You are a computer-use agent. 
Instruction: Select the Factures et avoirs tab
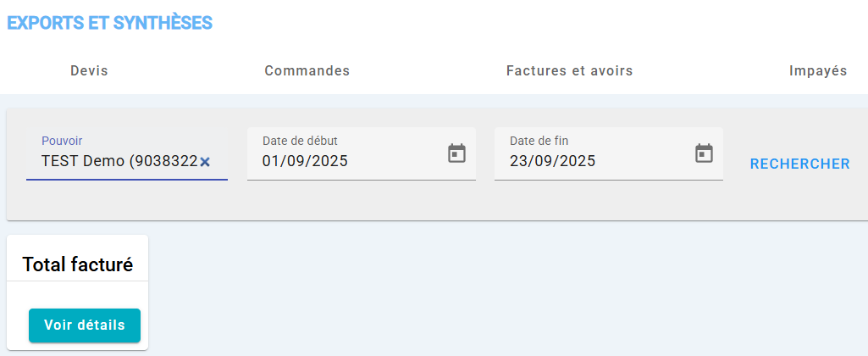coord(569,71)
